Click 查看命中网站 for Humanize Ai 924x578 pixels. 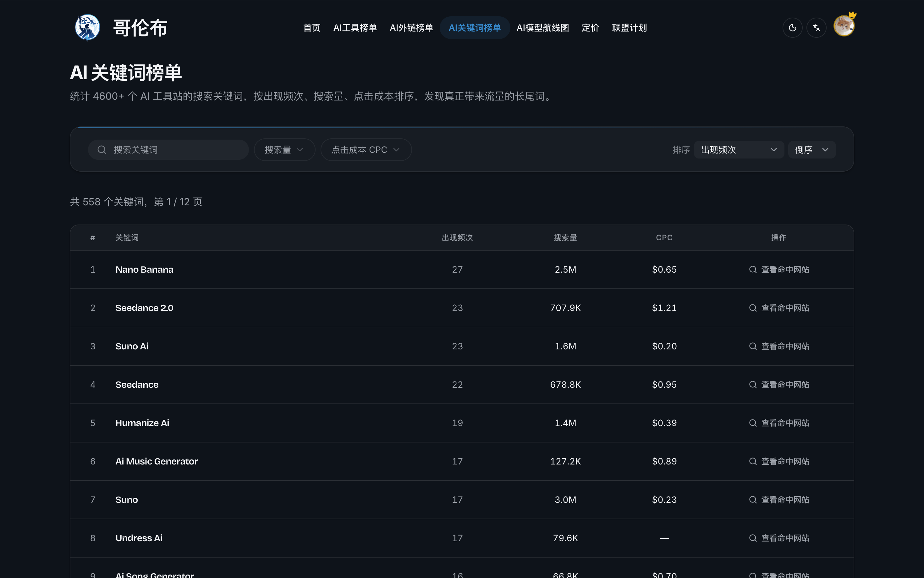click(779, 423)
